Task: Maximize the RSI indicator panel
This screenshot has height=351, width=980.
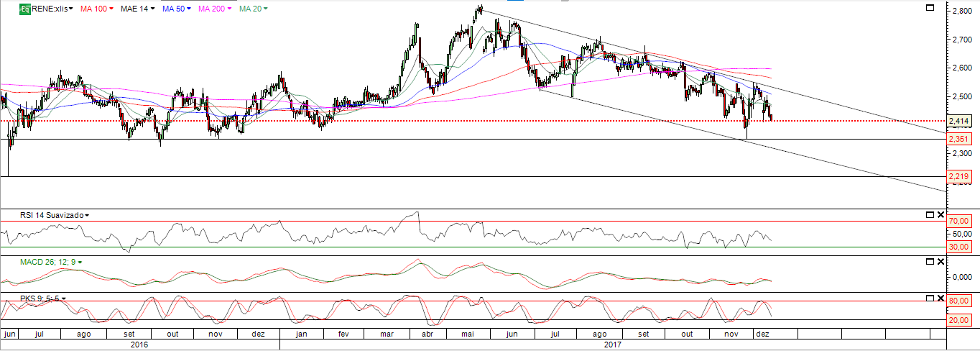Action: 929,215
